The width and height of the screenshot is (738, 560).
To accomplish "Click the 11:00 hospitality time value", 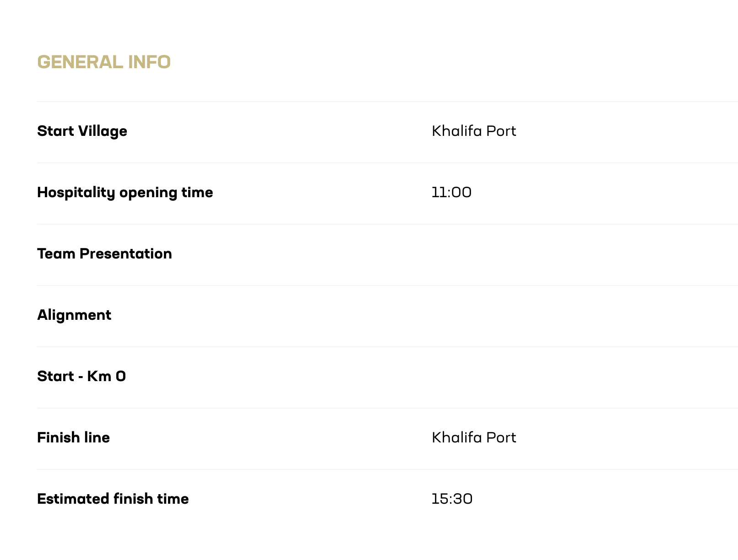I will click(451, 193).
